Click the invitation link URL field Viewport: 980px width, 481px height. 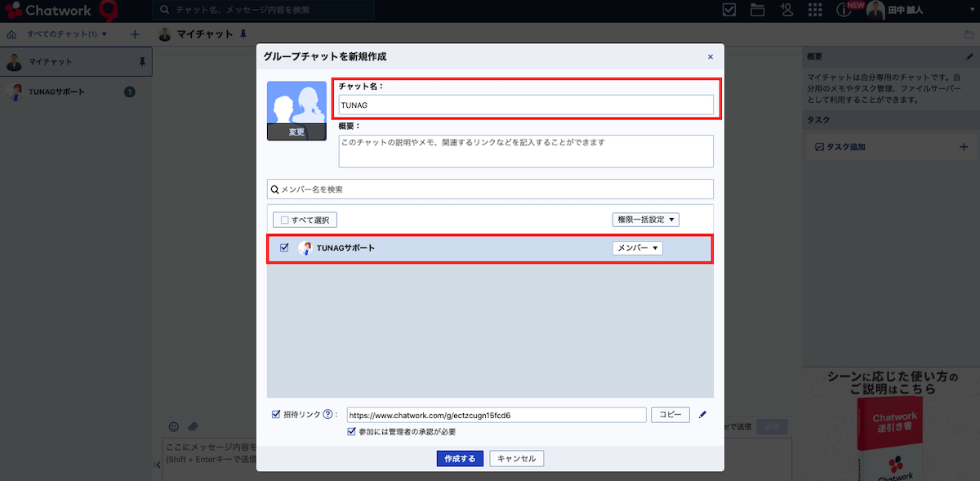point(497,415)
